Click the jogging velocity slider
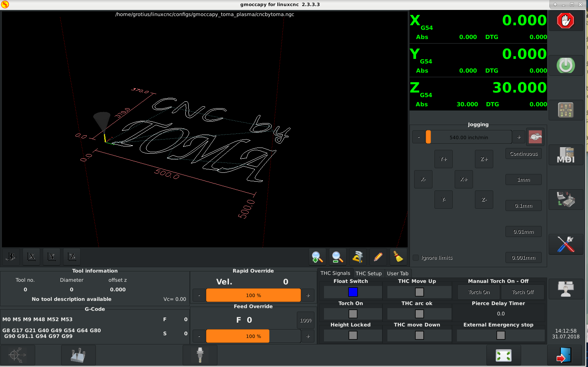 click(x=469, y=137)
